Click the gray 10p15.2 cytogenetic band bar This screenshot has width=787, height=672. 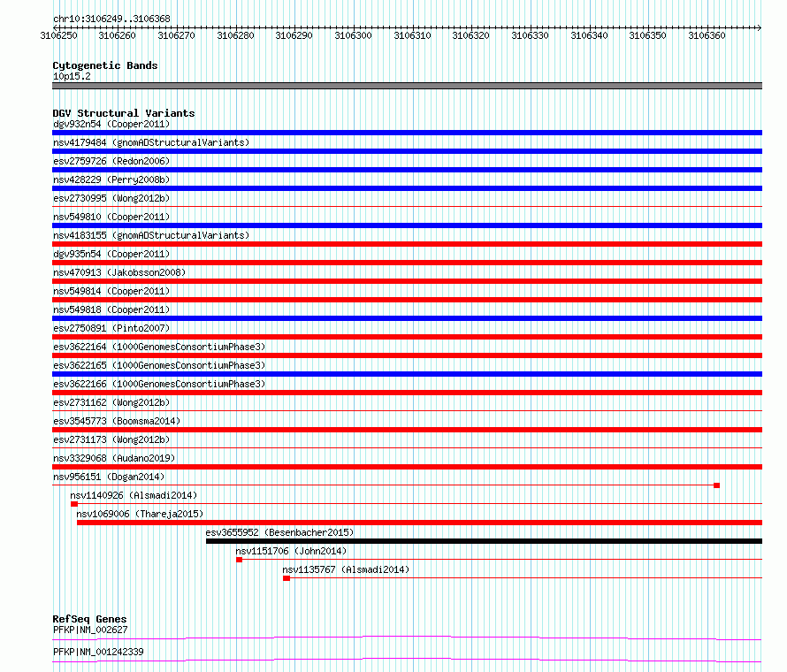click(x=407, y=86)
